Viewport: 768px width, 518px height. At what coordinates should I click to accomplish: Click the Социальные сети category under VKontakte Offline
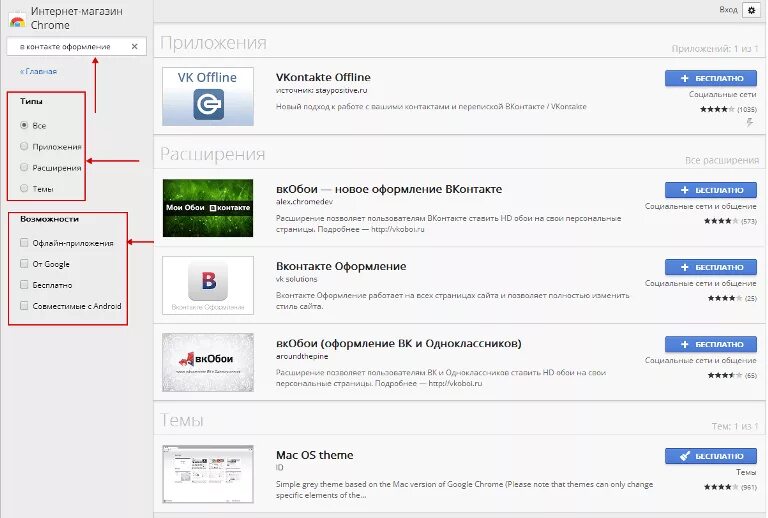tap(722, 94)
